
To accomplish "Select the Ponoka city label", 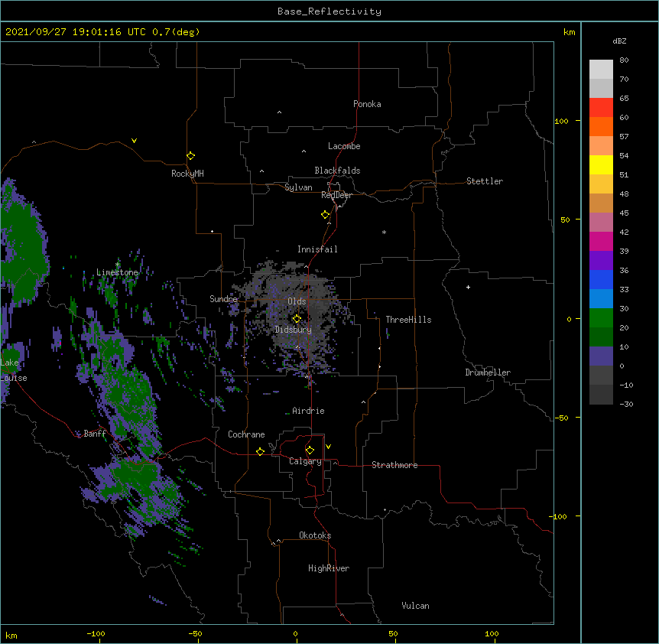I will pyautogui.click(x=367, y=104).
